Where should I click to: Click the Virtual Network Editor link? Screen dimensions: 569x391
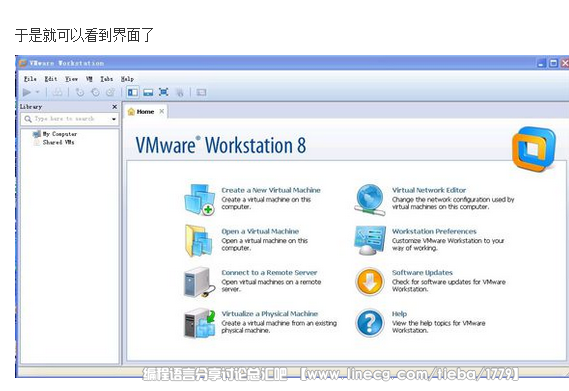[429, 190]
